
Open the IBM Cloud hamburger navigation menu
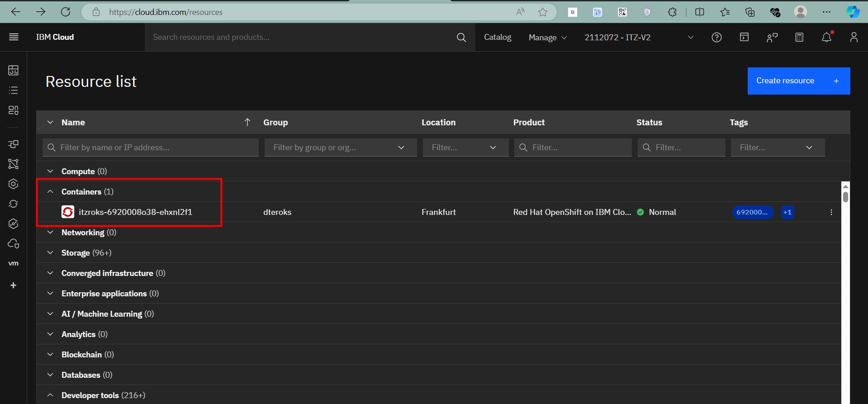(x=14, y=37)
